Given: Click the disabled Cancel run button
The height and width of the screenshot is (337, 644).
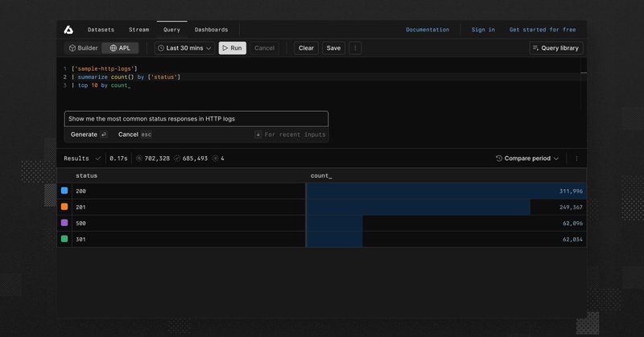Looking at the screenshot, I should click(x=264, y=48).
